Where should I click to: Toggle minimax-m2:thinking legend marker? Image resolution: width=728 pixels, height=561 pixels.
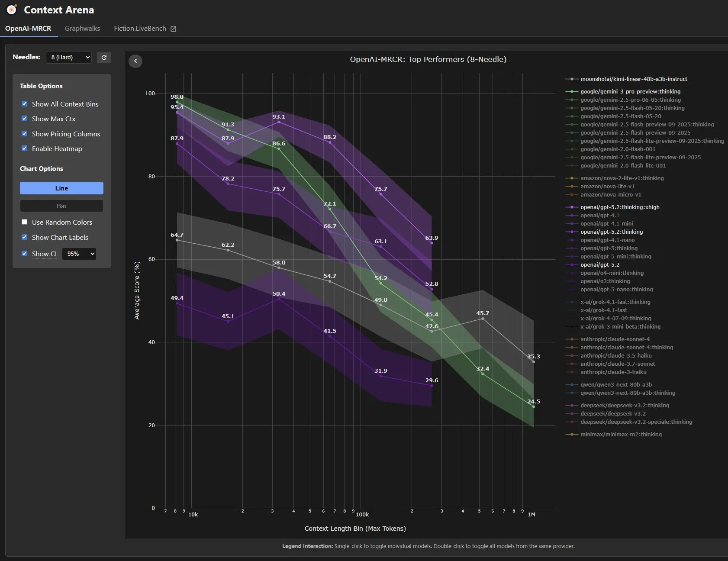click(572, 435)
